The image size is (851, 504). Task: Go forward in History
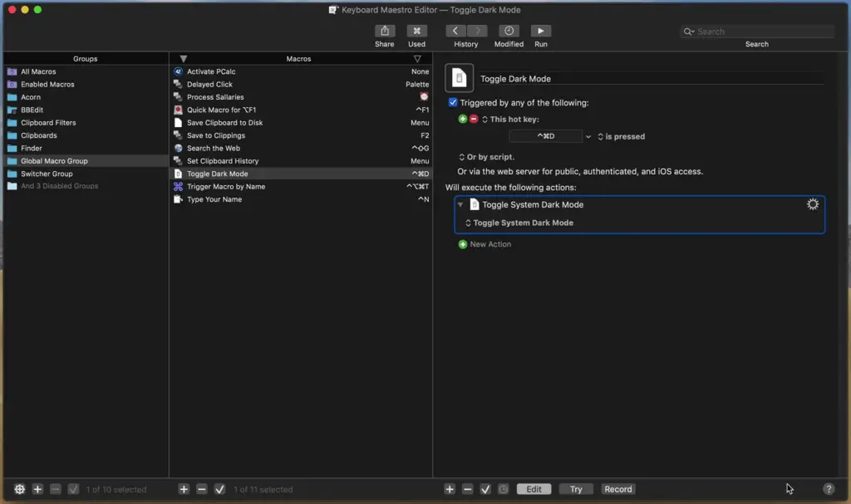pos(477,31)
